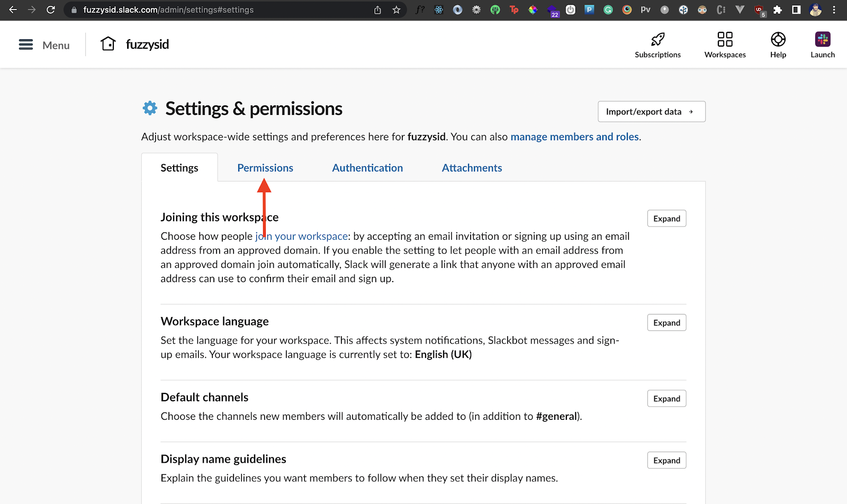Click the fuzzysid workspace name
The height and width of the screenshot is (504, 847).
tap(147, 44)
